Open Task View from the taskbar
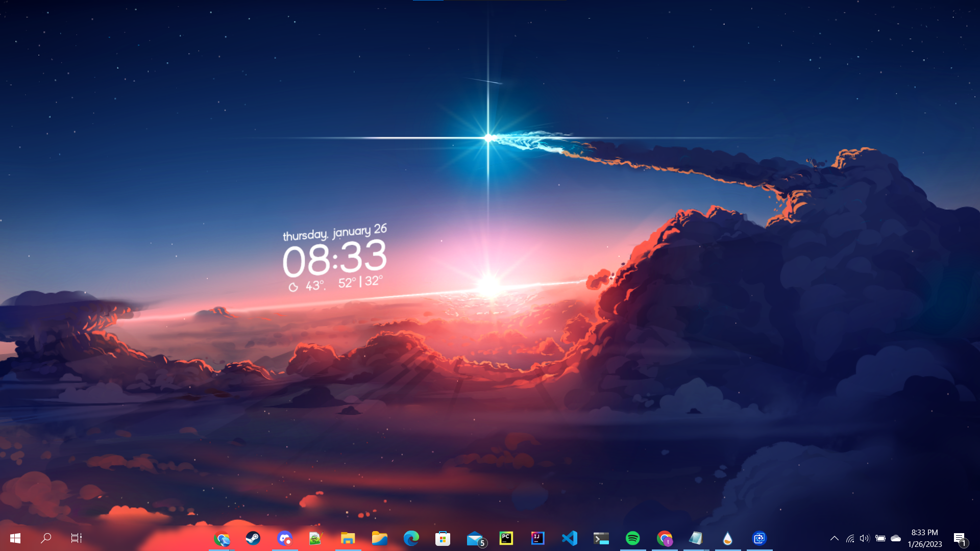Screen dimensions: 980x551 coord(77,538)
